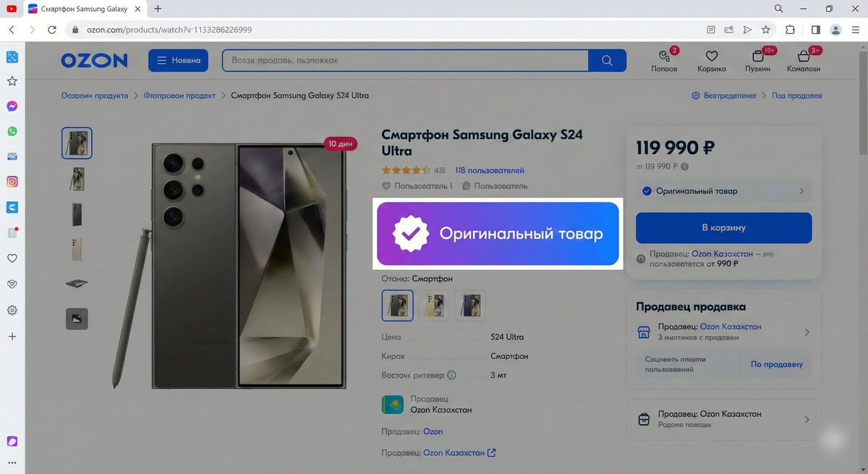
Task: Click the screenshot tool icon atop the sidebar
Action: click(12, 56)
